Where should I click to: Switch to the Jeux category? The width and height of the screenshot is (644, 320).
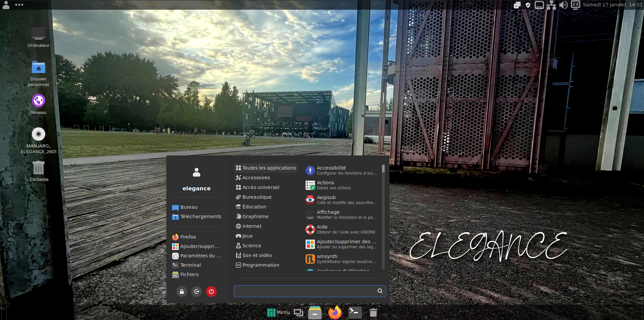point(247,236)
